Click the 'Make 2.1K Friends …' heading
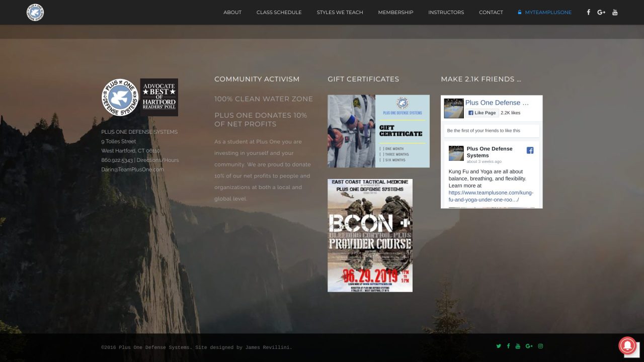 tap(481, 79)
